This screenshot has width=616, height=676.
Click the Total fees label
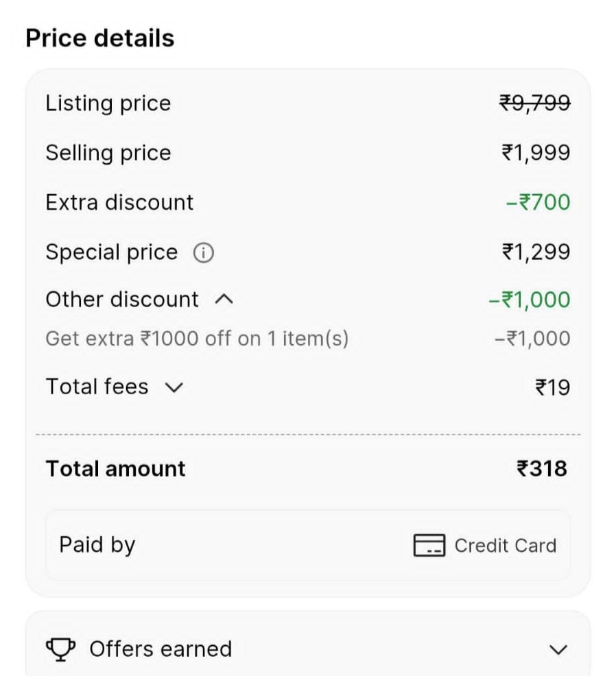point(97,387)
